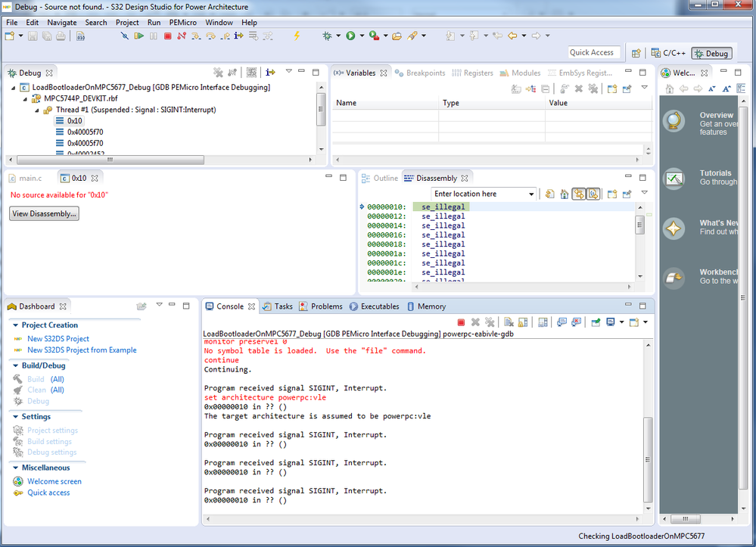Viewport: 756px width, 547px height.
Task: Switch to the main.c editor tab
Action: click(x=26, y=179)
